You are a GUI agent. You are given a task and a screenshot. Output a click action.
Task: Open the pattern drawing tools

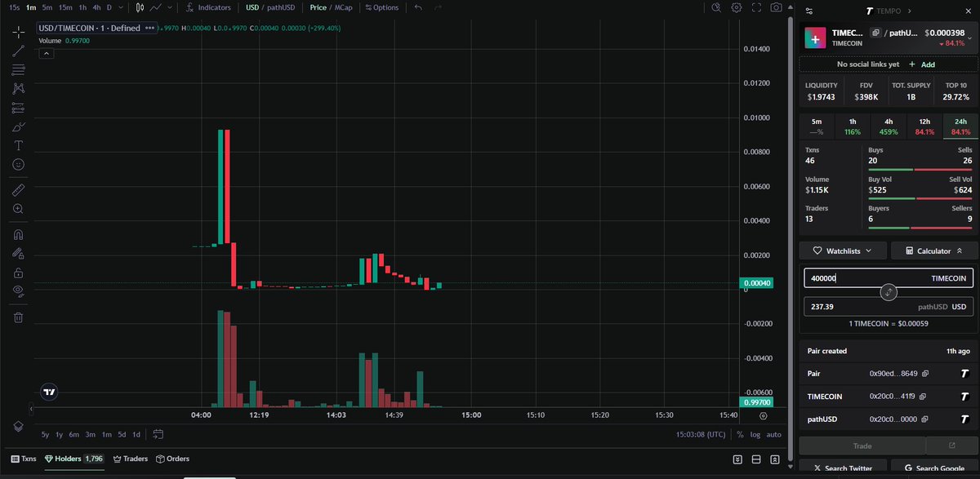click(18, 88)
